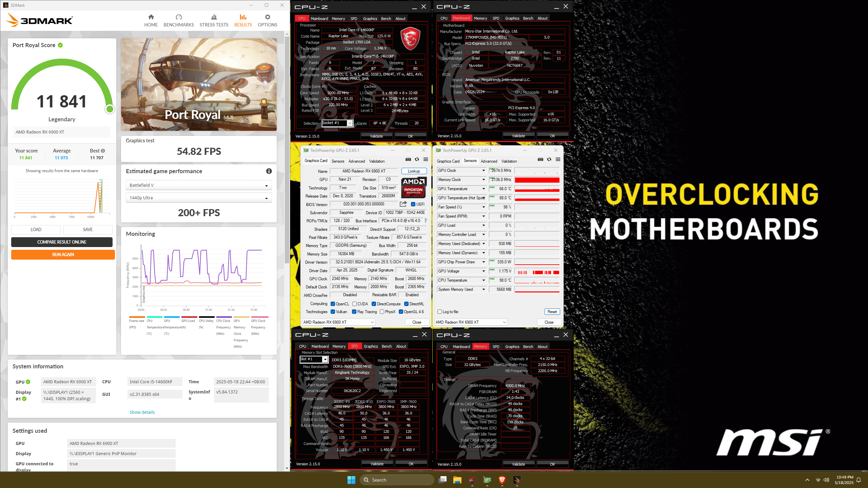868x488 pixels.
Task: Expand the GPU Chip Power Draw sensor dropdown
Action: [x=484, y=262]
